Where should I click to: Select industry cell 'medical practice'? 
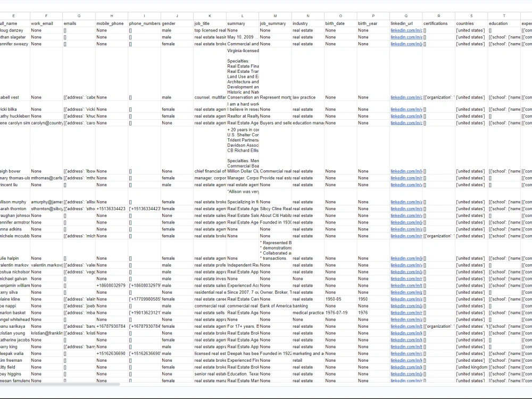point(307,313)
